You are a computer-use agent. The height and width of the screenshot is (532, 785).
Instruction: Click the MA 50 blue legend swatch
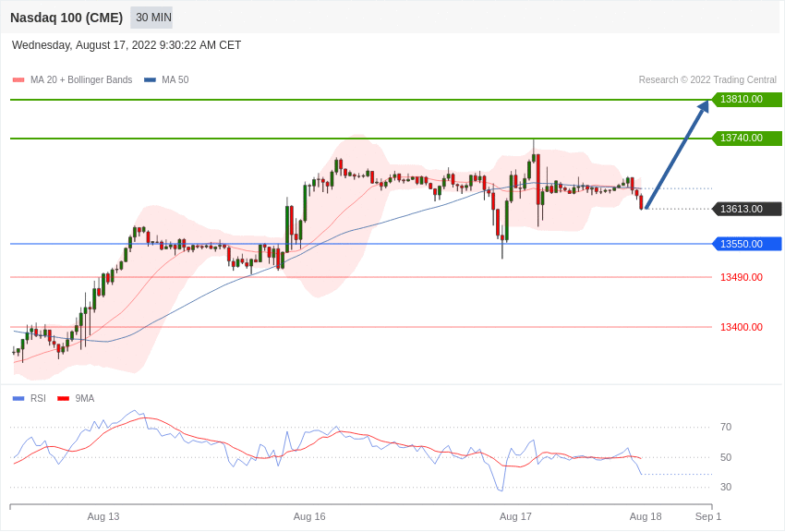click(150, 80)
